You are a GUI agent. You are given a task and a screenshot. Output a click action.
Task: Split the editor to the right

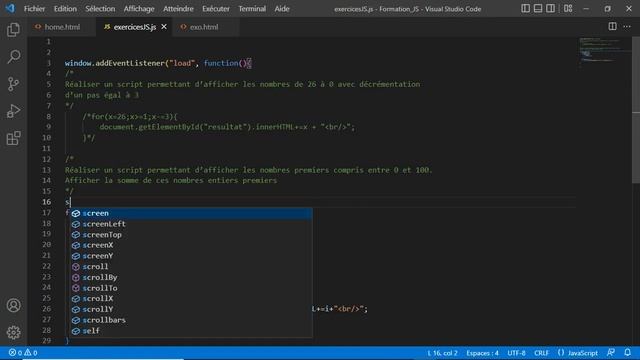coord(612,27)
